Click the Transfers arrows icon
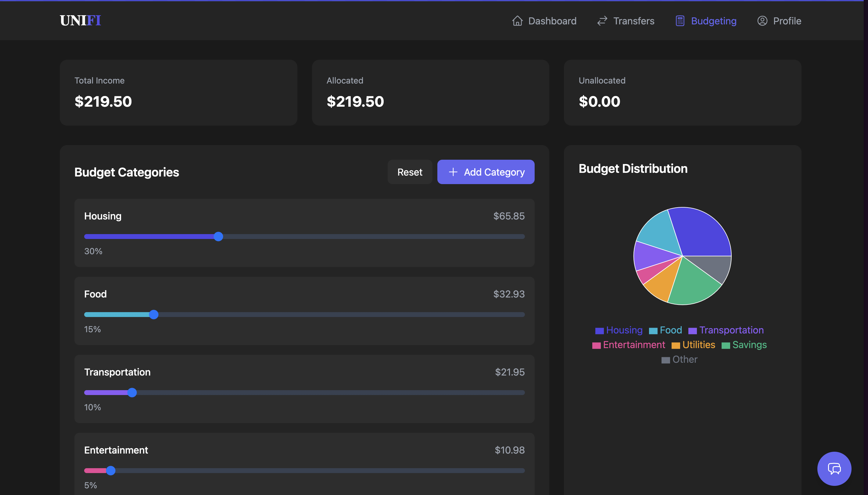The image size is (868, 495). (x=602, y=21)
